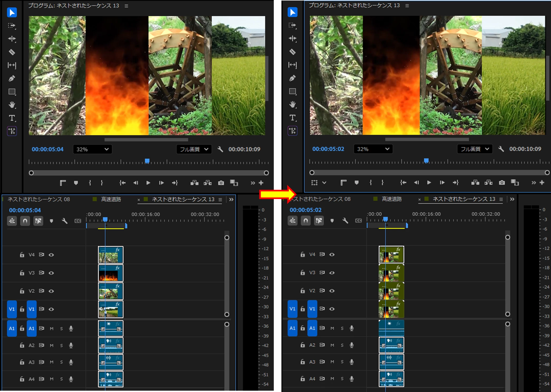Mute the A2 track in left timeline
The image size is (551, 392).
click(x=52, y=345)
